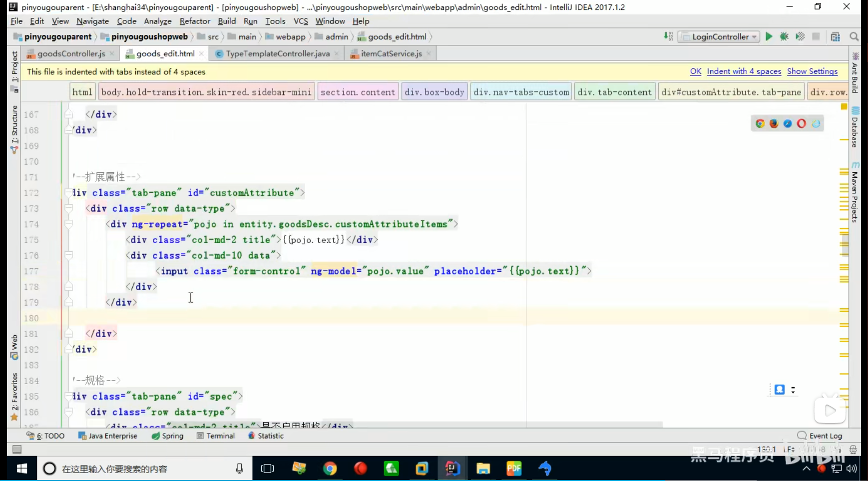
Task: Open the Spring tool window
Action: point(168,436)
